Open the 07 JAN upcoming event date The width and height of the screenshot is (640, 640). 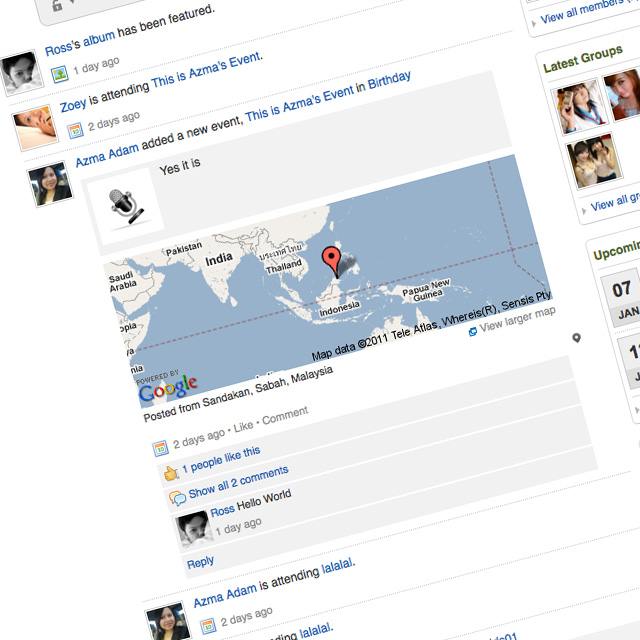(x=623, y=298)
